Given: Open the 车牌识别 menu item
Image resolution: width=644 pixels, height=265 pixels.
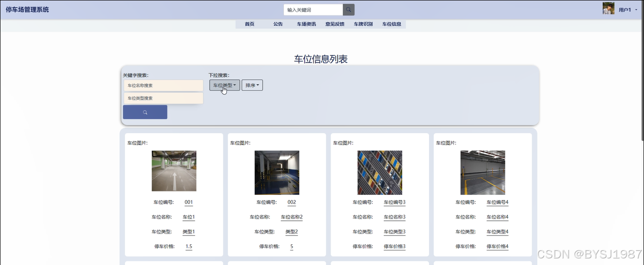Looking at the screenshot, I should 363,24.
